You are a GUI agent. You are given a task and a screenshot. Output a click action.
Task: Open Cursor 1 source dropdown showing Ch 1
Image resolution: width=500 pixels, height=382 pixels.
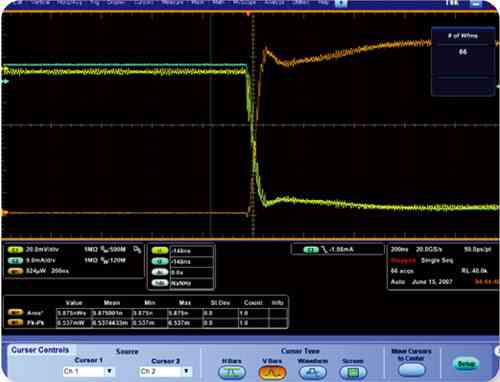point(88,371)
